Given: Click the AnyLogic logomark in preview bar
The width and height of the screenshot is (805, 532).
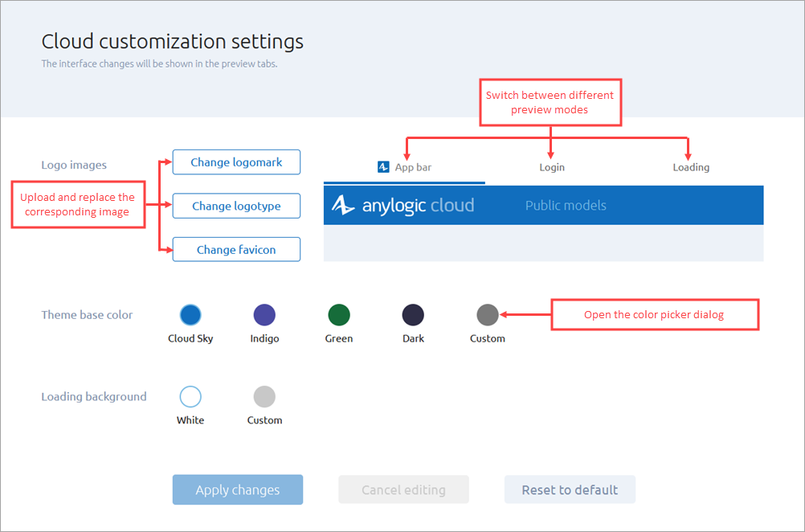Looking at the screenshot, I should click(343, 205).
